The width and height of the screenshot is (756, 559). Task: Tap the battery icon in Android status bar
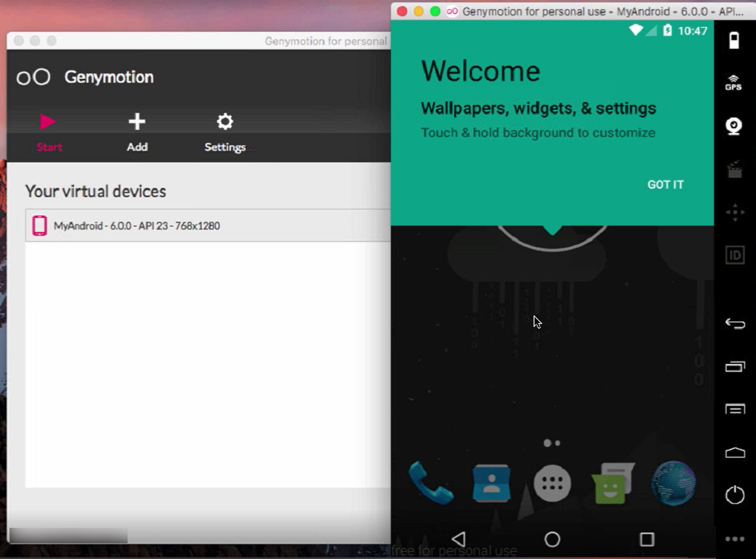pos(667,31)
